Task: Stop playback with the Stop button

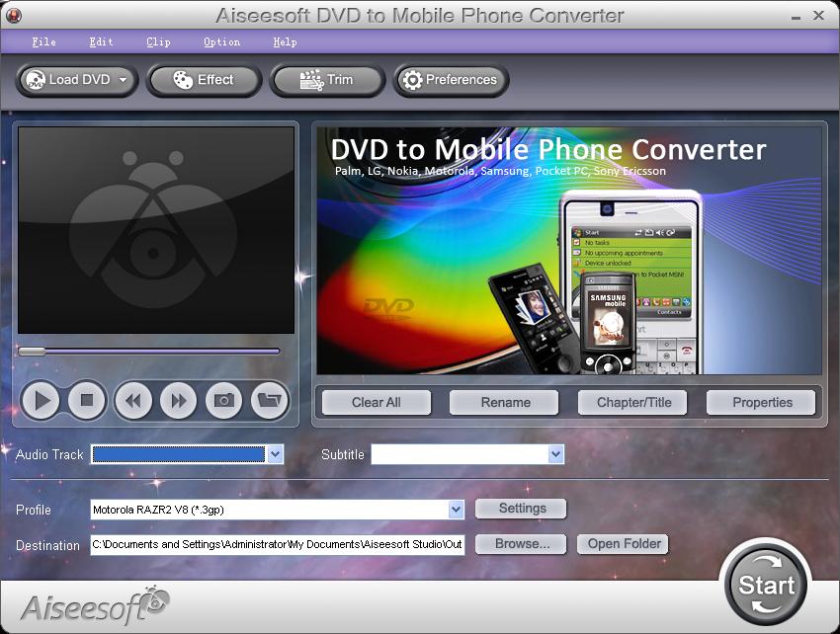Action: (x=87, y=400)
